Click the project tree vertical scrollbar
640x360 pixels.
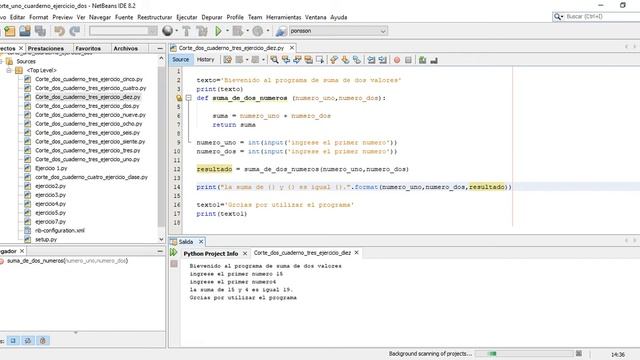click(161, 149)
